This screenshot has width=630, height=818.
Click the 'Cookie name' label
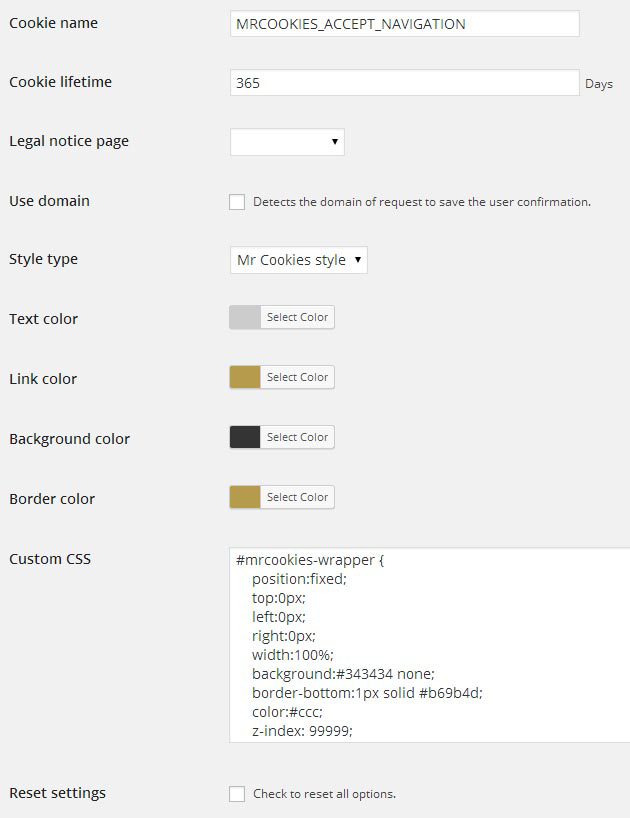53,23
